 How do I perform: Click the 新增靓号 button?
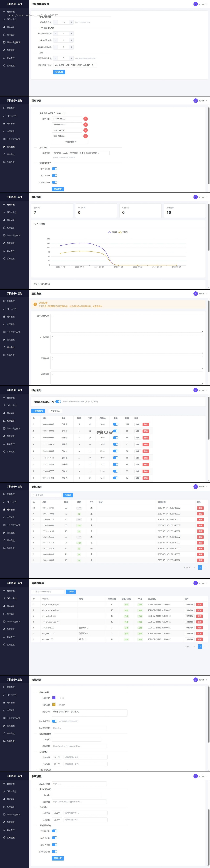click(x=38, y=411)
